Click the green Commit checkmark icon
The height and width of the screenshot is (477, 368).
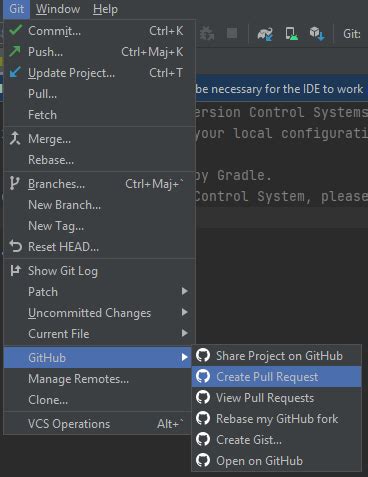click(x=16, y=30)
